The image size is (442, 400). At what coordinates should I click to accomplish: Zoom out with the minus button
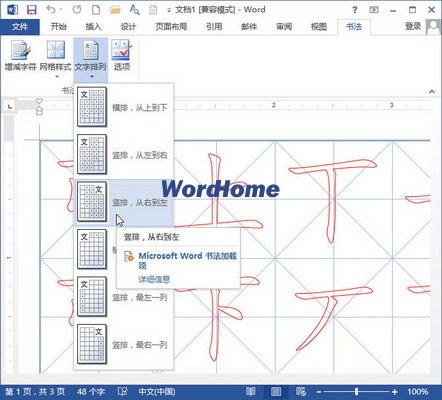click(319, 392)
